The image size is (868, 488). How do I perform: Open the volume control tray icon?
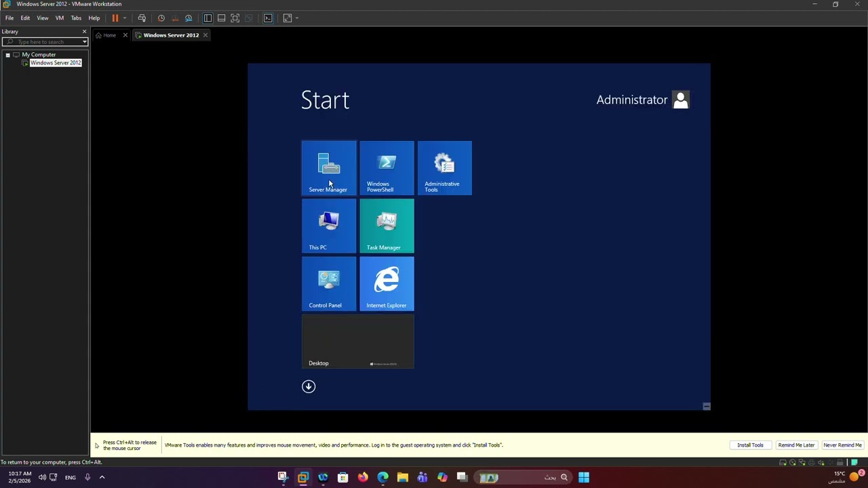point(42,477)
